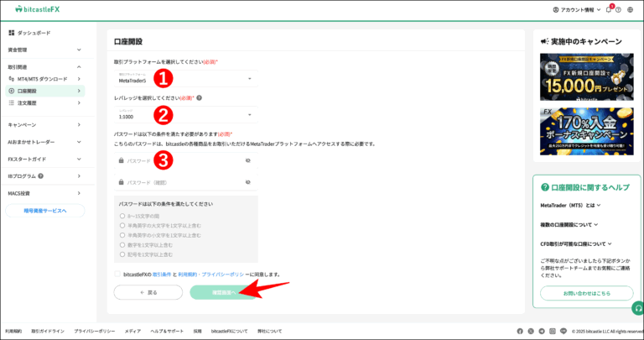Expand the FXスタートガイド section
The width and height of the screenshot is (644, 340).
[x=45, y=160]
